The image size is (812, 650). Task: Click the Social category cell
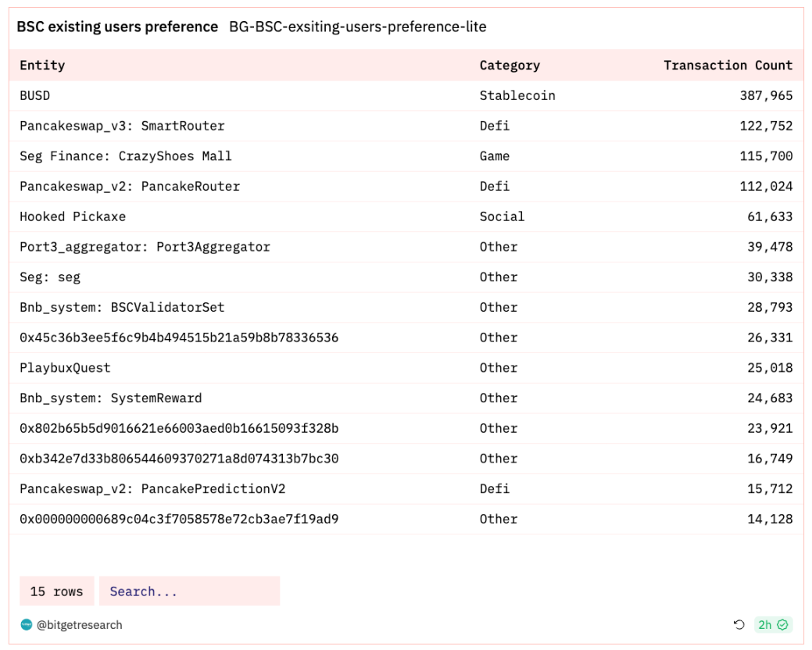click(502, 217)
